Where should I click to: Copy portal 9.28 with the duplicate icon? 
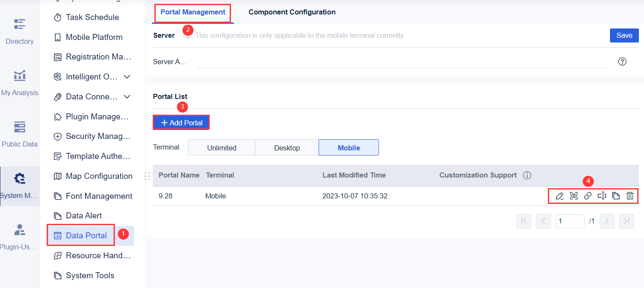pos(616,196)
